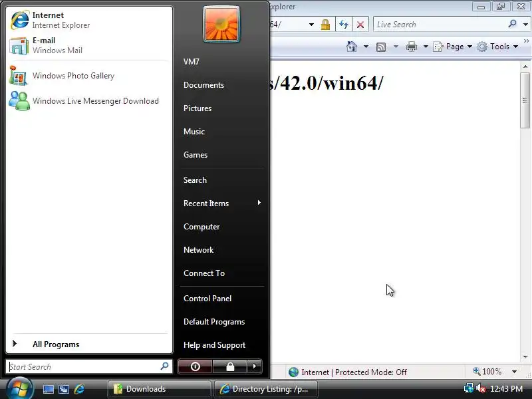Click the Live Search input field

click(440, 25)
